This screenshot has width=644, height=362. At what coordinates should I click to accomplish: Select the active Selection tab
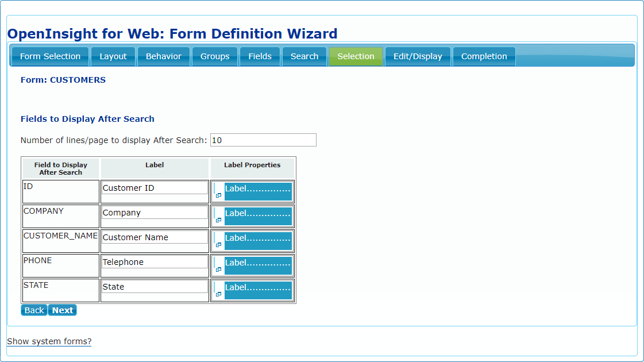(x=356, y=56)
